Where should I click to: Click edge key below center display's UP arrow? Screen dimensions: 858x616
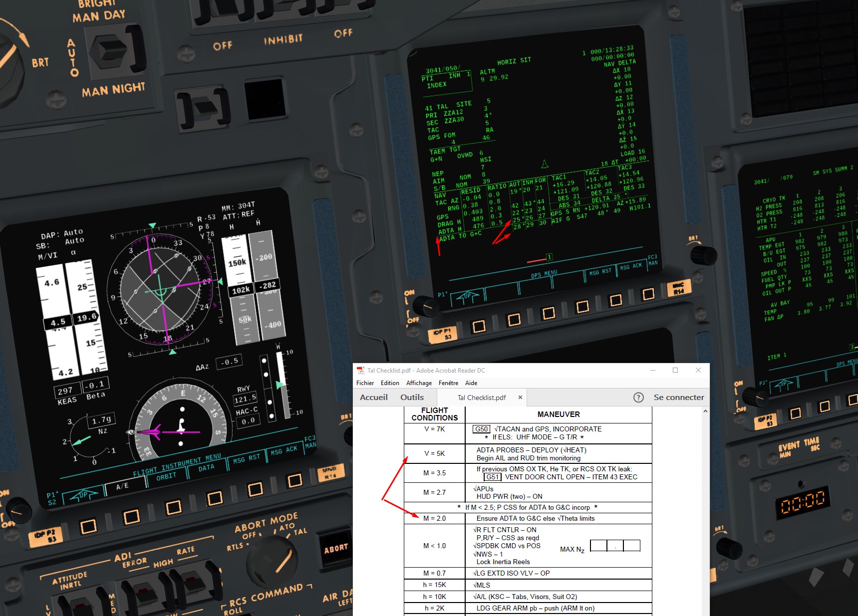pos(479,326)
